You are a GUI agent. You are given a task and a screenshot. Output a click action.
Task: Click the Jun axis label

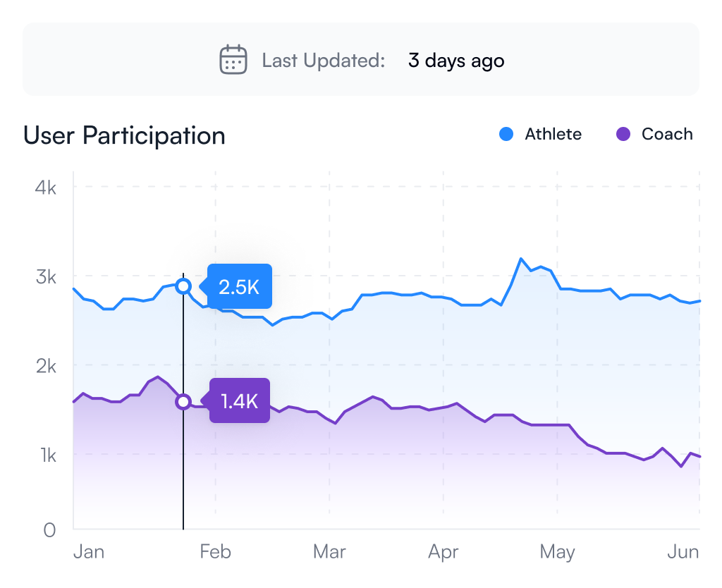tap(683, 551)
